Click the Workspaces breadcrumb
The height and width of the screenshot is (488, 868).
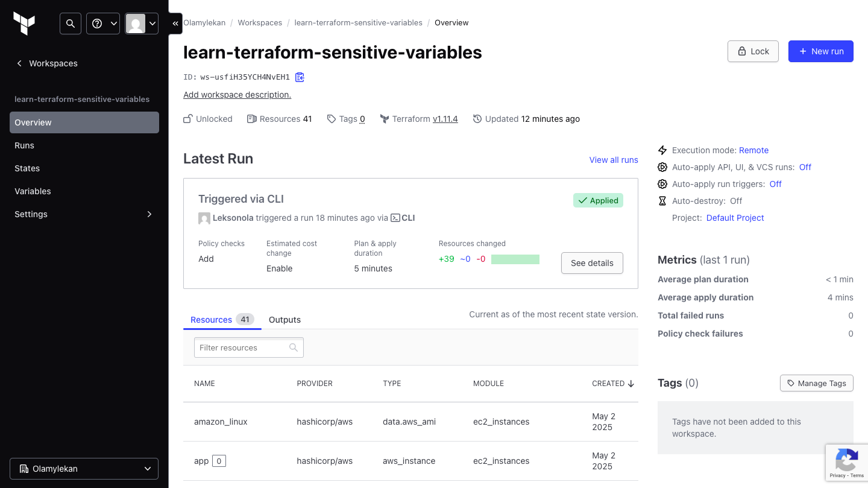pos(260,23)
